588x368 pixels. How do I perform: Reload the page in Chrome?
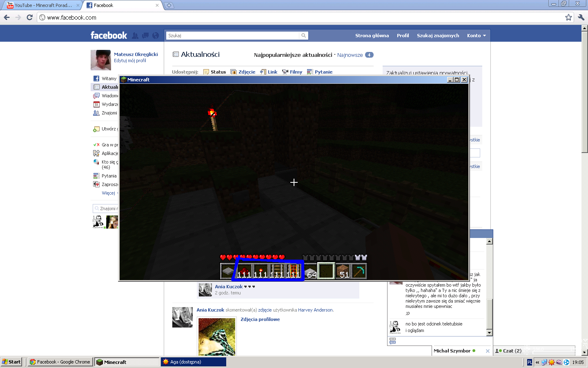[x=29, y=17]
